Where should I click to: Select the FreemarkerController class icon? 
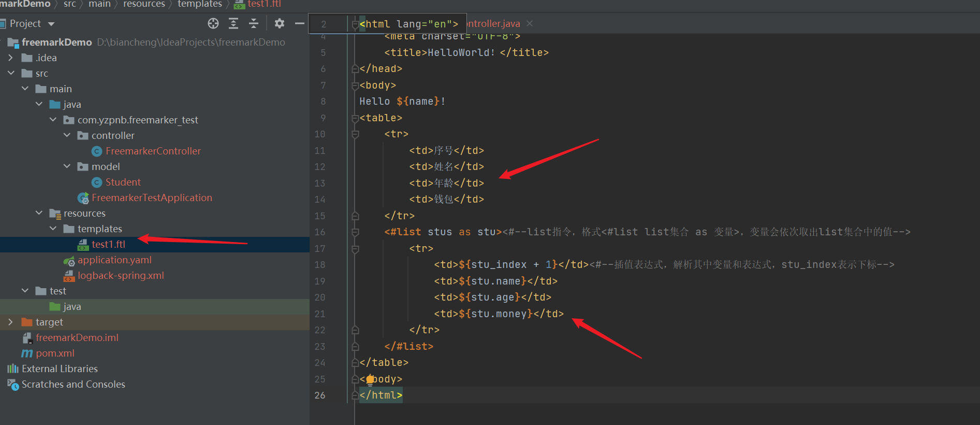97,151
